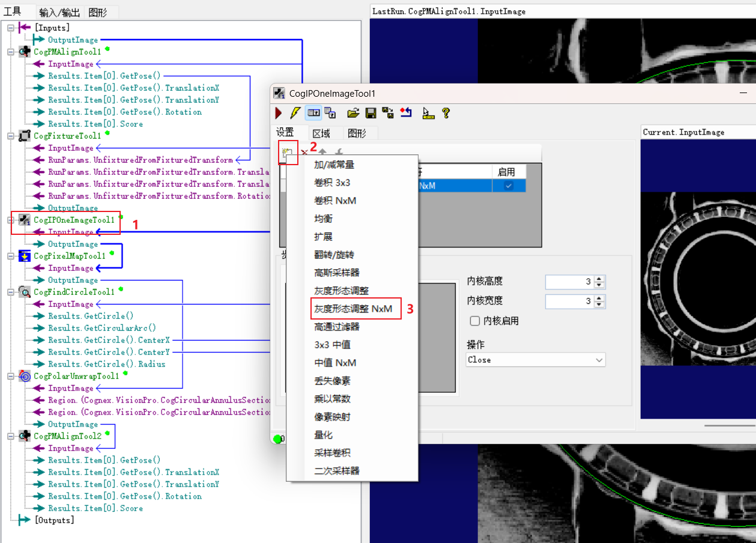The height and width of the screenshot is (543, 756).
Task: Save the tool with the floppy disk icon
Action: (x=370, y=113)
